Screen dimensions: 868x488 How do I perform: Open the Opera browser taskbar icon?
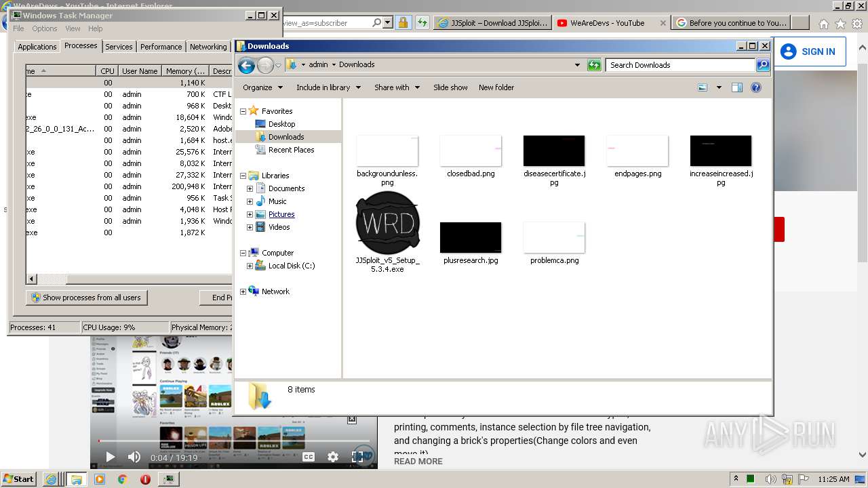[x=145, y=479]
